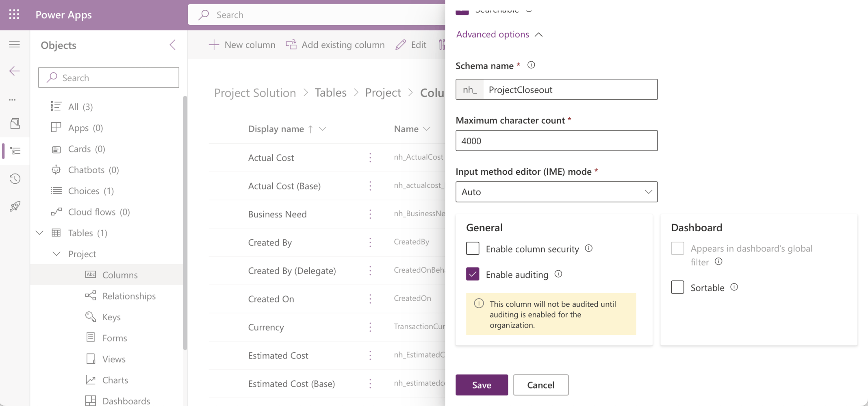Open the app launcher waffle icon
The image size is (868, 406).
pyautogui.click(x=14, y=15)
